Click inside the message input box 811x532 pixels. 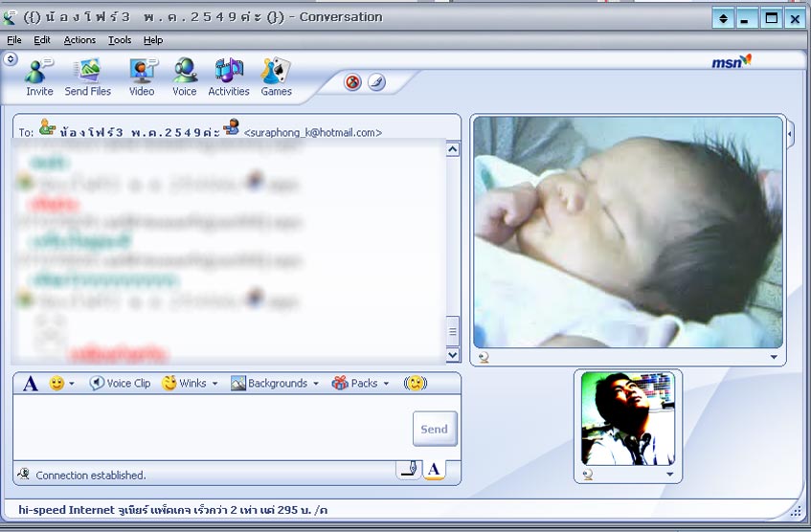point(211,428)
